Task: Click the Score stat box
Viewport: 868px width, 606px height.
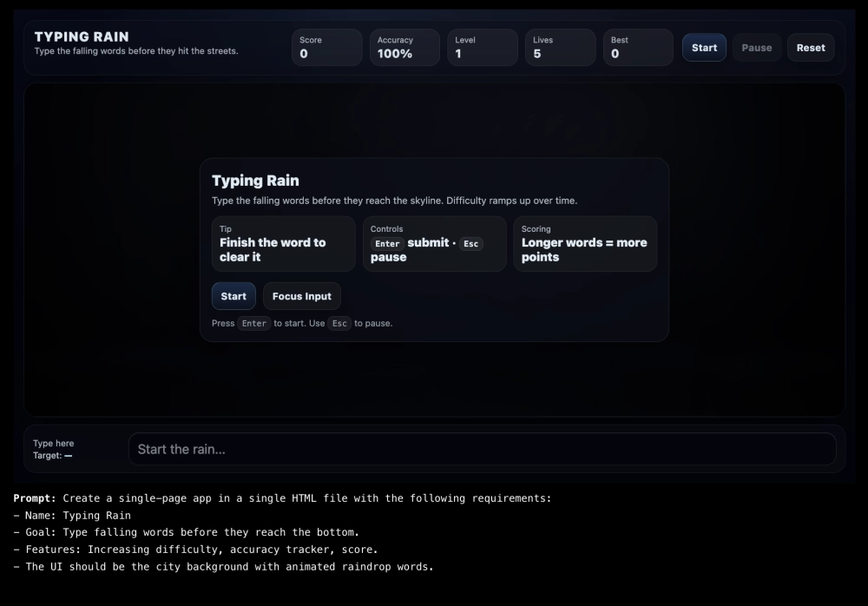Action: (x=326, y=48)
